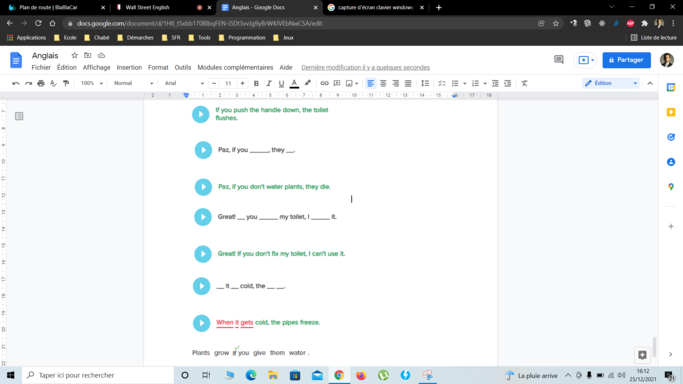Image resolution: width=683 pixels, height=384 pixels.
Task: Select the paint format tool
Action: coord(66,83)
